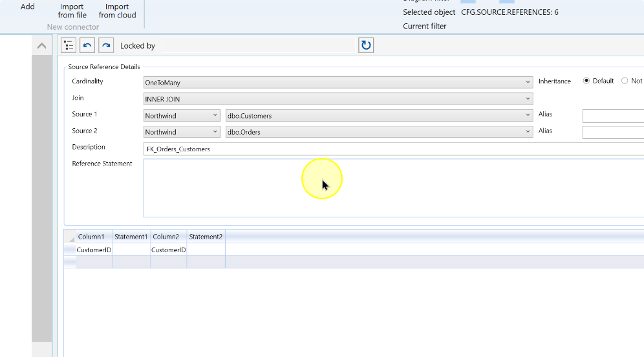Select the Default inheritance radio button
Viewport: 644px width, 357px height.
coord(586,81)
